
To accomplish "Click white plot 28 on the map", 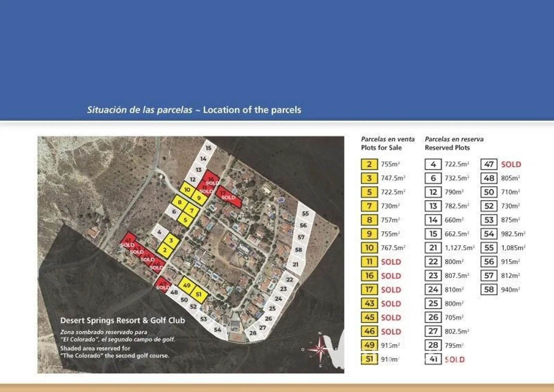I will [x=253, y=333].
